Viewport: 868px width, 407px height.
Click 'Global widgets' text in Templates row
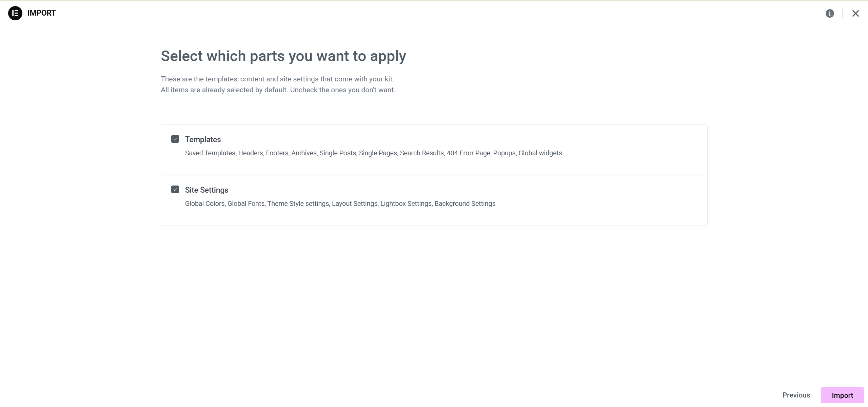(540, 153)
